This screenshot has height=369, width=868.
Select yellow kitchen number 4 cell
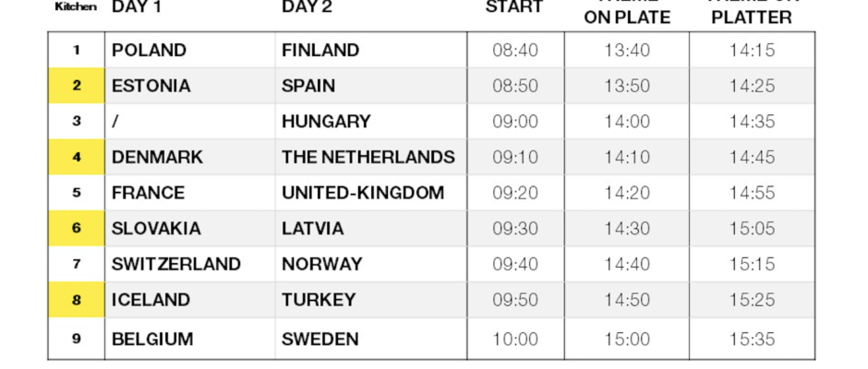77,157
